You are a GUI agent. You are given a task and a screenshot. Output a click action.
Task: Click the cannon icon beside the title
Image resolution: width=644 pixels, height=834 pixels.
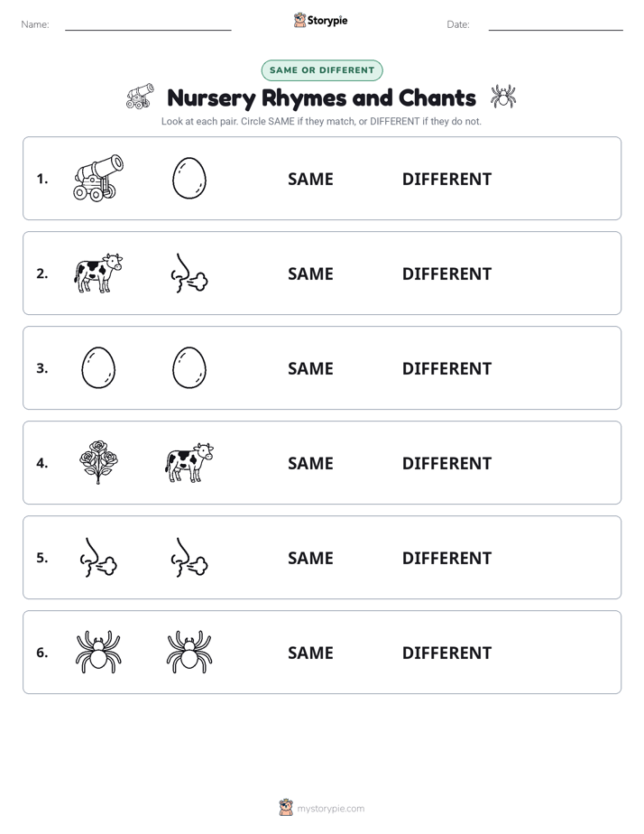pyautogui.click(x=141, y=97)
